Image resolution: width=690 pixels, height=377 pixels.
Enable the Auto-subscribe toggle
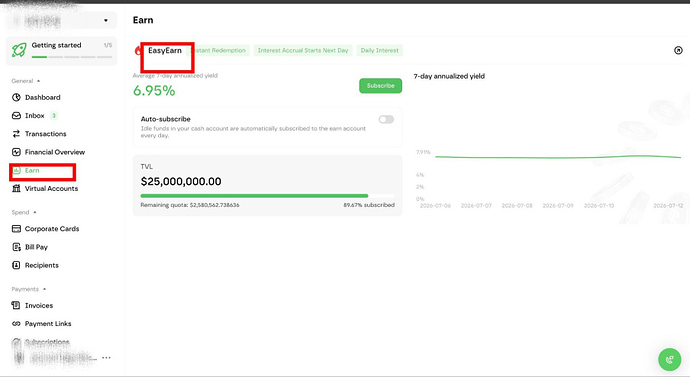386,119
